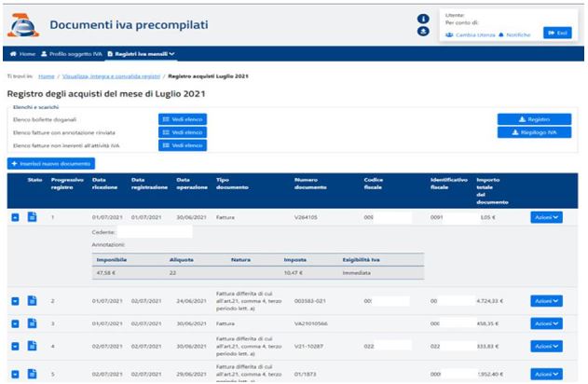Open Azioni dropdown for row 2

(546, 301)
